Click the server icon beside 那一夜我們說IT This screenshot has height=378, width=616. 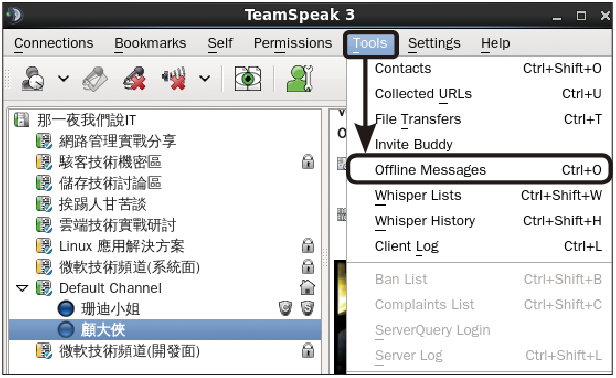[x=22, y=120]
